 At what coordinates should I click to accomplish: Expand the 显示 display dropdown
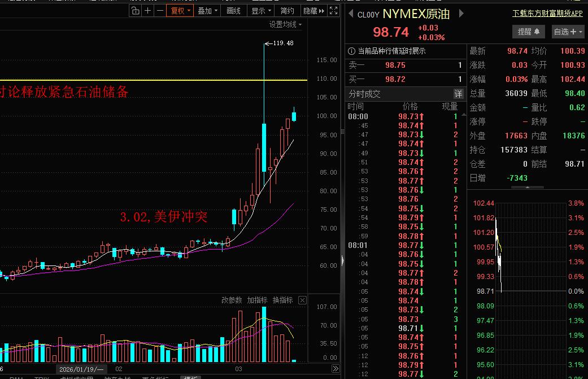click(261, 11)
